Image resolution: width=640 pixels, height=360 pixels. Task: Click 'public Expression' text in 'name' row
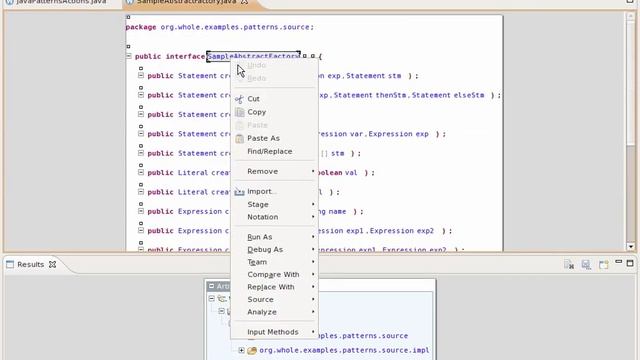[x=184, y=211]
